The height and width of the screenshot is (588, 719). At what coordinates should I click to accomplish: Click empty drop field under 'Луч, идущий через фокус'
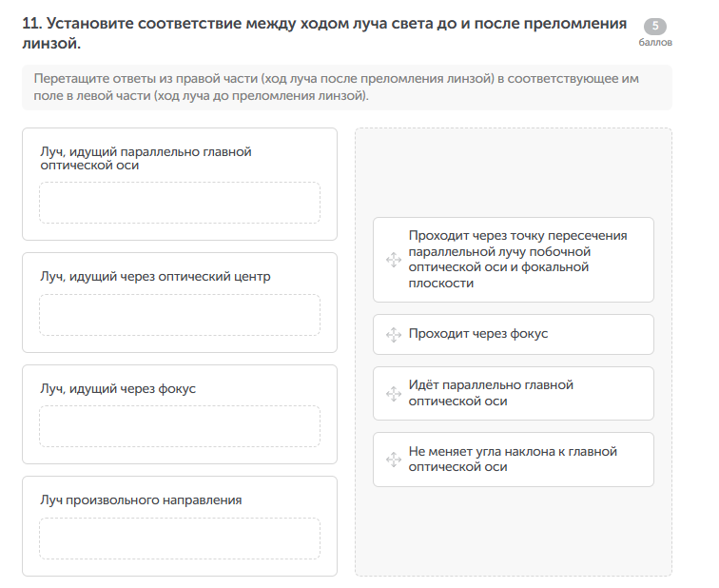[180, 426]
